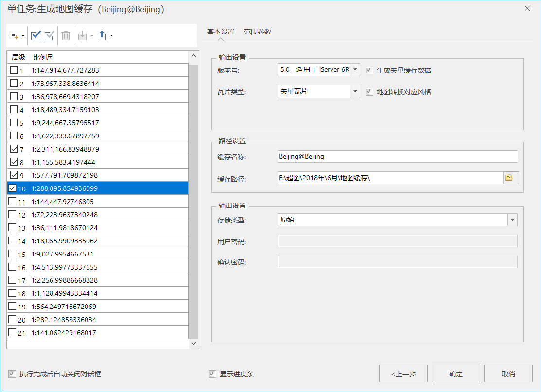
Task: Click the export scales icon
Action: [x=102, y=35]
